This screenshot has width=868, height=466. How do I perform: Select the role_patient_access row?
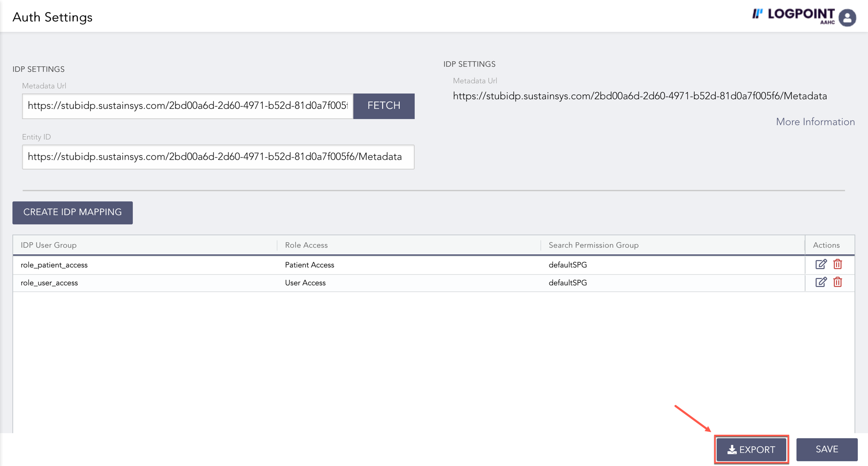click(x=54, y=265)
